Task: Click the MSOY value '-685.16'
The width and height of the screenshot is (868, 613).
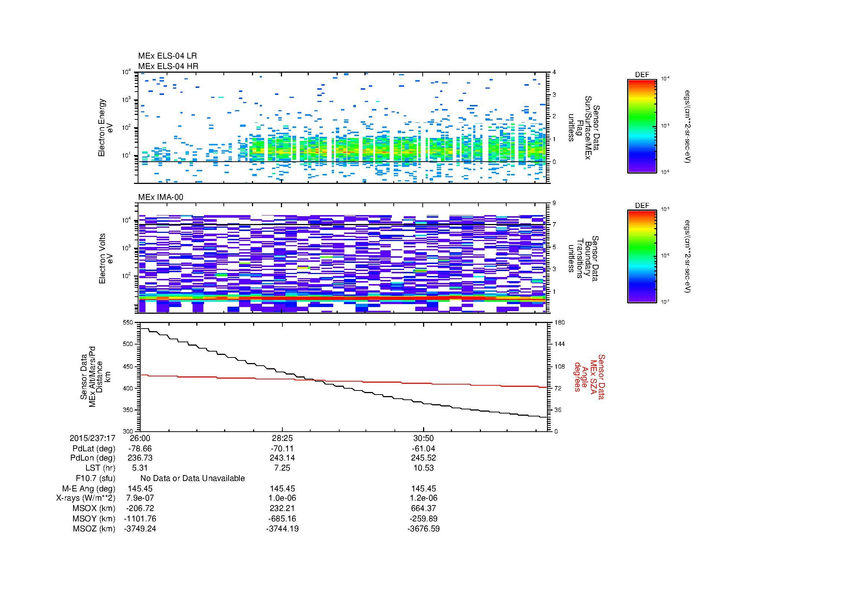Action: coord(282,518)
